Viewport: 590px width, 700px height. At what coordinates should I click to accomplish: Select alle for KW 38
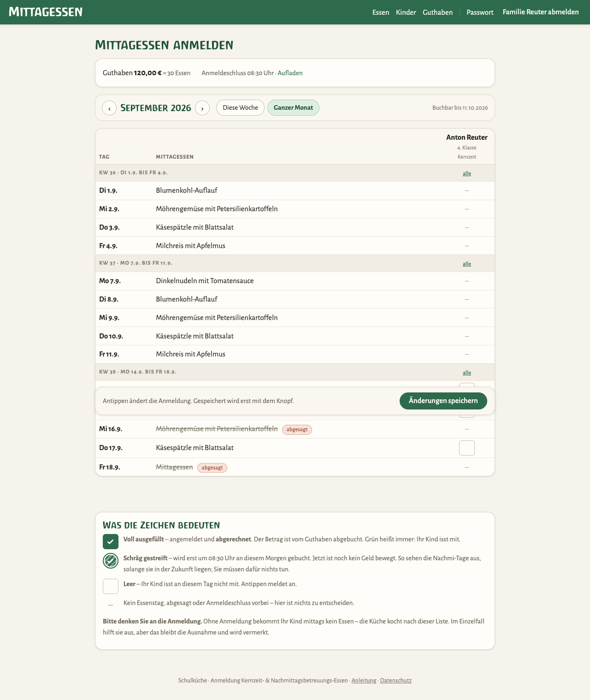(467, 373)
